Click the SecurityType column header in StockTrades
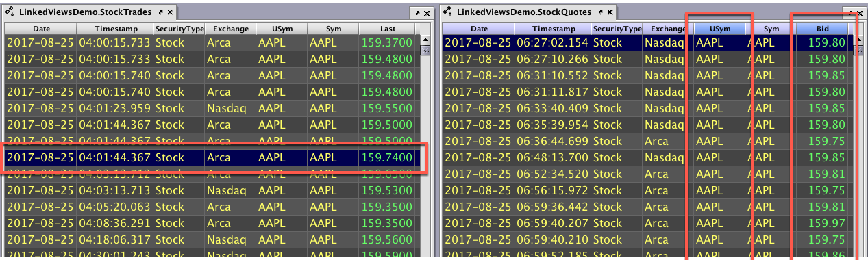 coord(179,29)
